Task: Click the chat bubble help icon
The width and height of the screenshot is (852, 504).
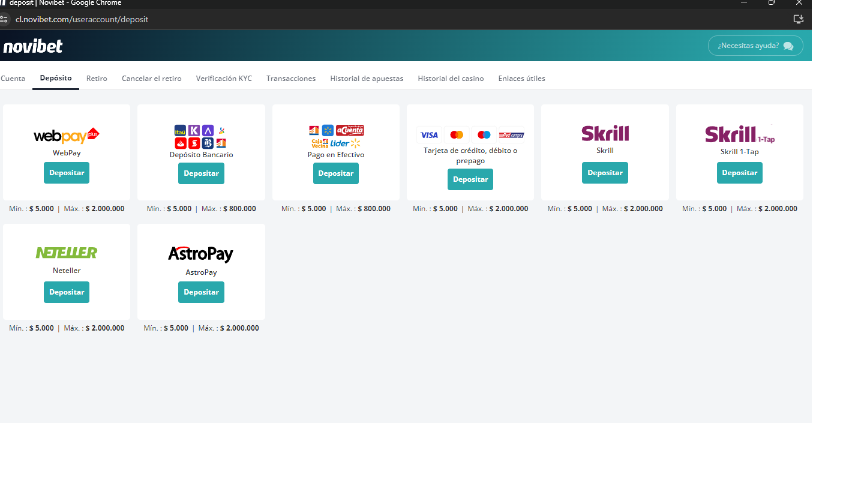Action: [x=788, y=46]
